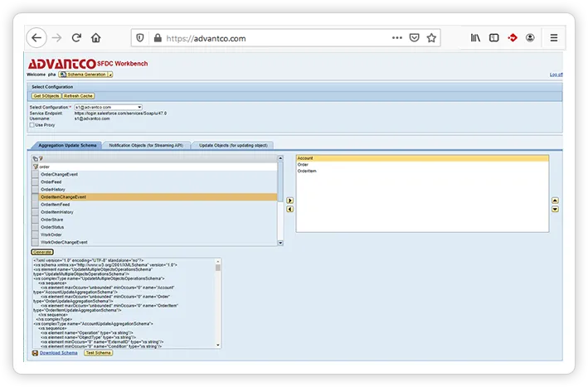Click the Advantco logo
This screenshot has height=387, width=588.
pos(62,64)
